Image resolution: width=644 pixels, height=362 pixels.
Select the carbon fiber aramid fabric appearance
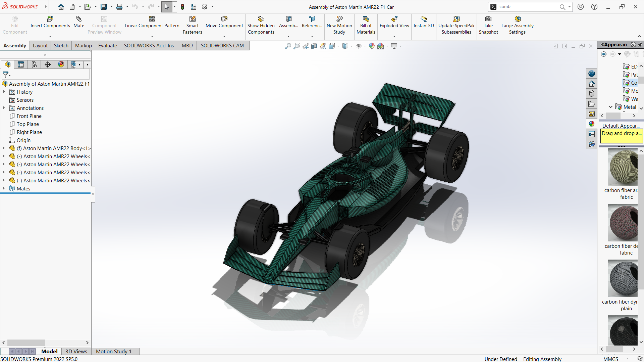pyautogui.click(x=623, y=175)
